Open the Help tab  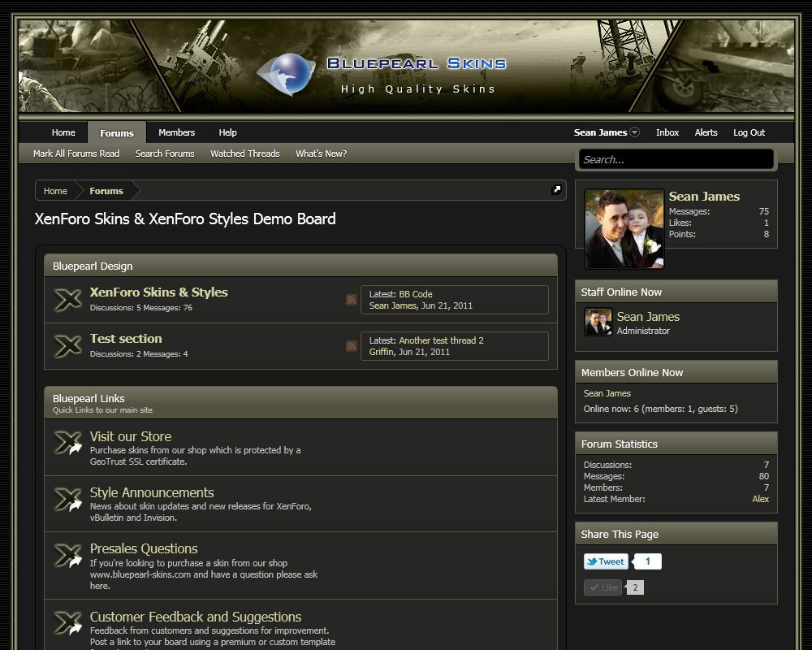(x=227, y=132)
